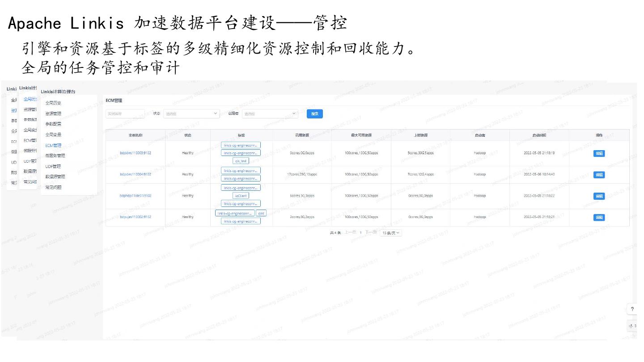Open instance link bdpdws110004:9102
The width and height of the screenshot is (644, 362).
point(136,174)
